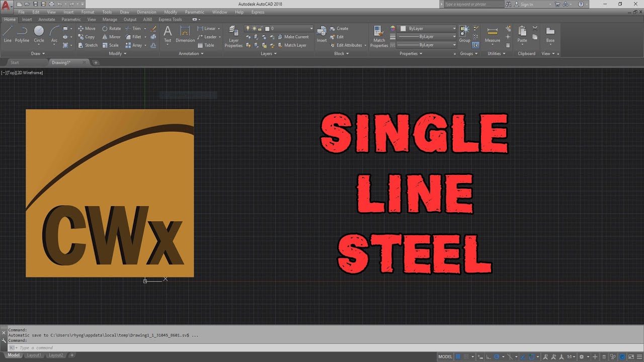
Task: Toggle isometric drafting in status bar
Action: click(510, 356)
